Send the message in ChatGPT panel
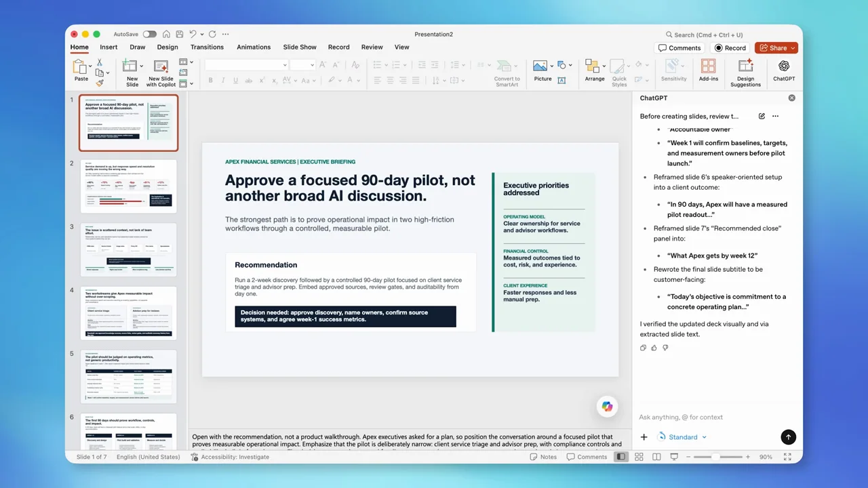 788,437
